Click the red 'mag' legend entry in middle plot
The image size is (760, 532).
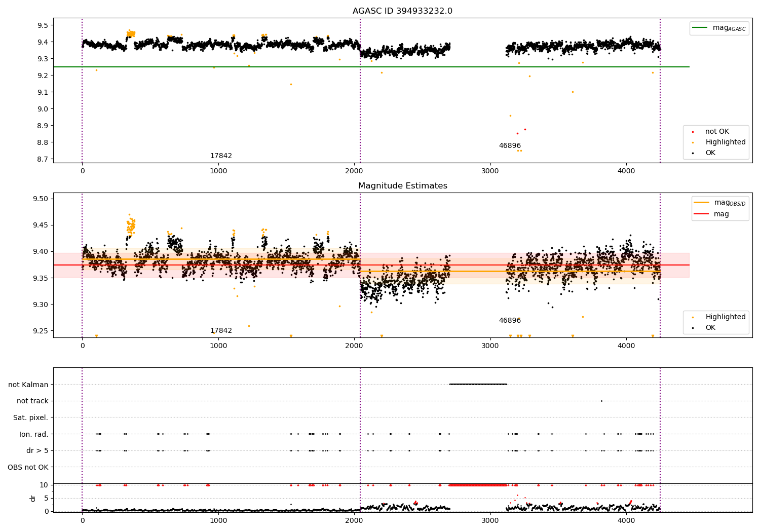point(712,214)
